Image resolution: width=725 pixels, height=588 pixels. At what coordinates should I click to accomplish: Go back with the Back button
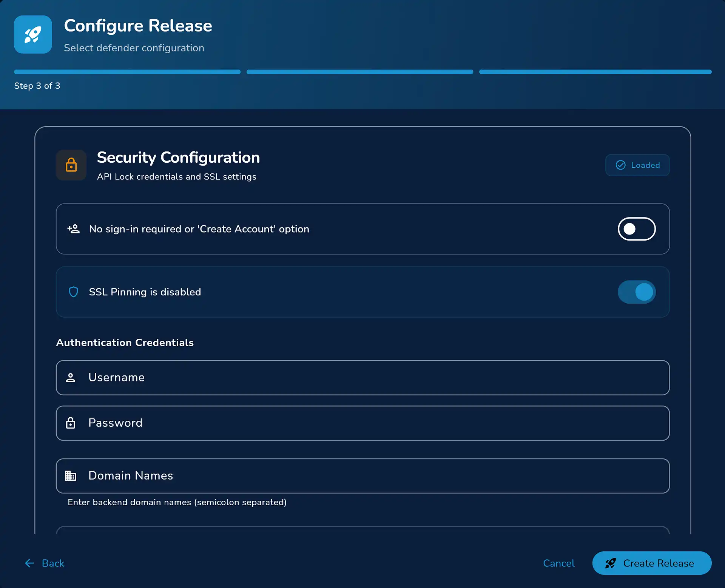(45, 563)
